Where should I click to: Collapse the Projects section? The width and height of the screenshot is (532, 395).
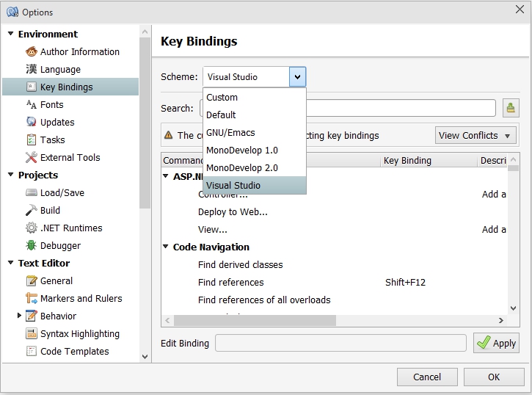pyautogui.click(x=10, y=175)
